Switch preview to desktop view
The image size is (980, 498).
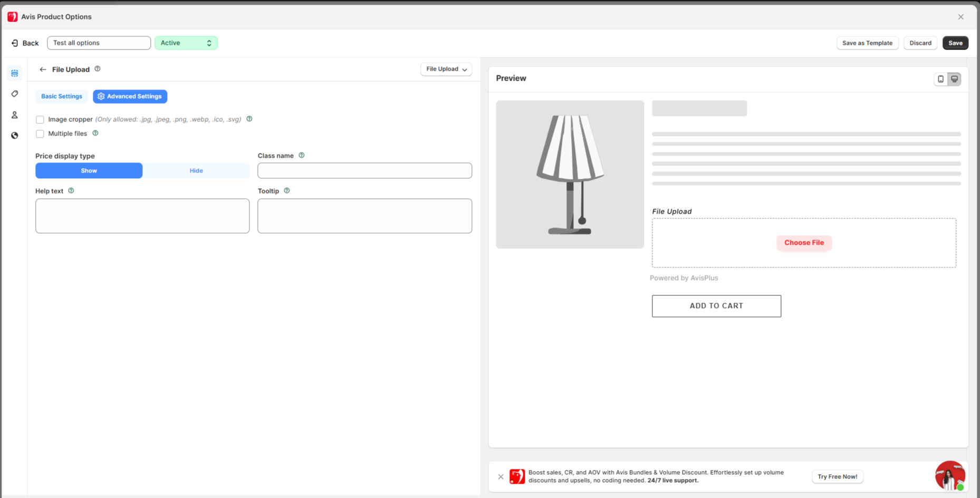pos(954,79)
